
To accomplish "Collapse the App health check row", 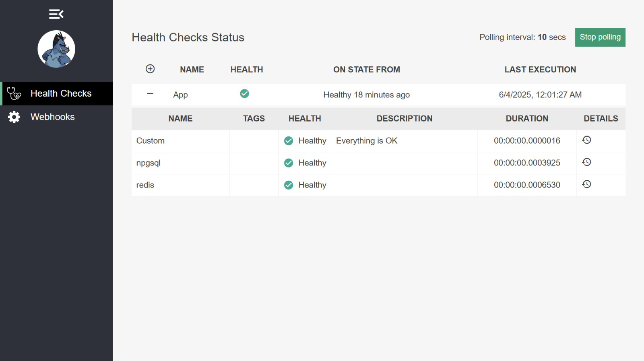I will coord(150,94).
